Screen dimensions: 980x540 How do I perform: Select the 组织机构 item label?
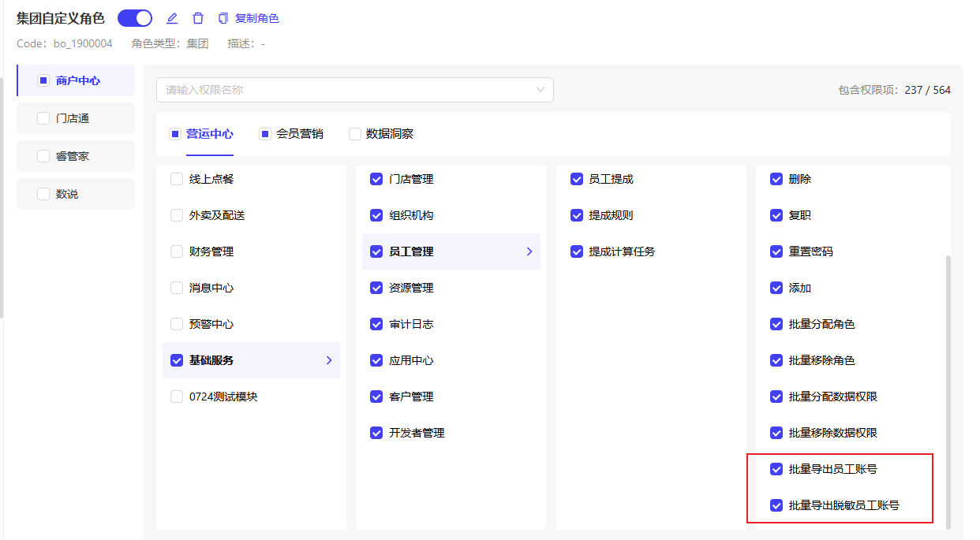tap(411, 215)
